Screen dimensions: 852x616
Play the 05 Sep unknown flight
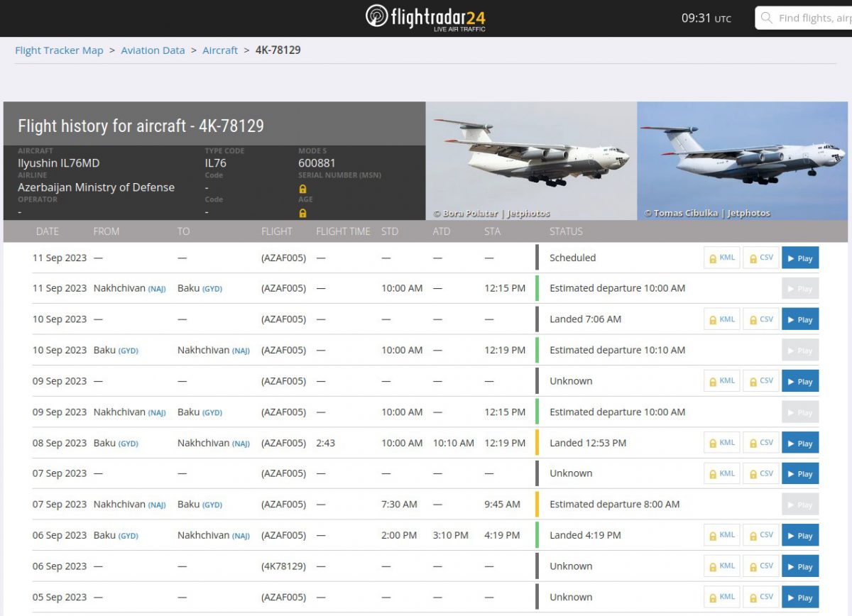(800, 598)
